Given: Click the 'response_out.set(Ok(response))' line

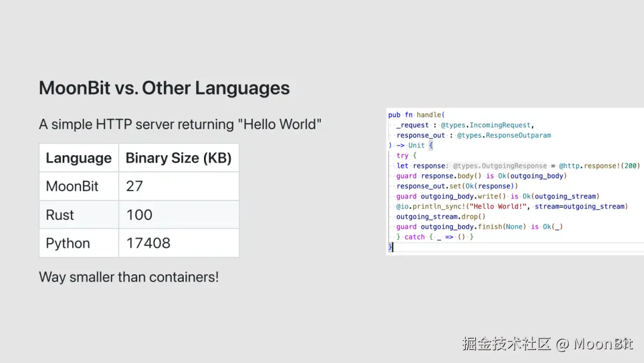Looking at the screenshot, I should [457, 186].
